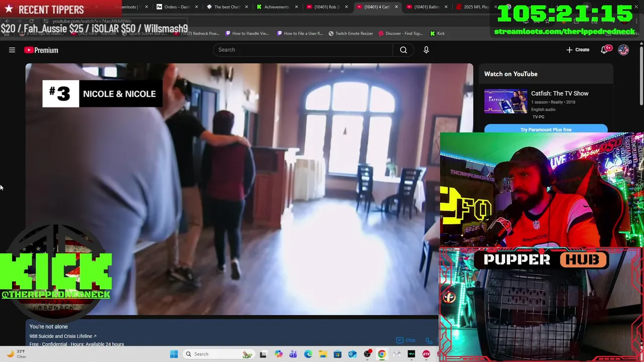This screenshot has width=644, height=362.
Task: Open the weather widget showing 33°F
Action: [18, 354]
